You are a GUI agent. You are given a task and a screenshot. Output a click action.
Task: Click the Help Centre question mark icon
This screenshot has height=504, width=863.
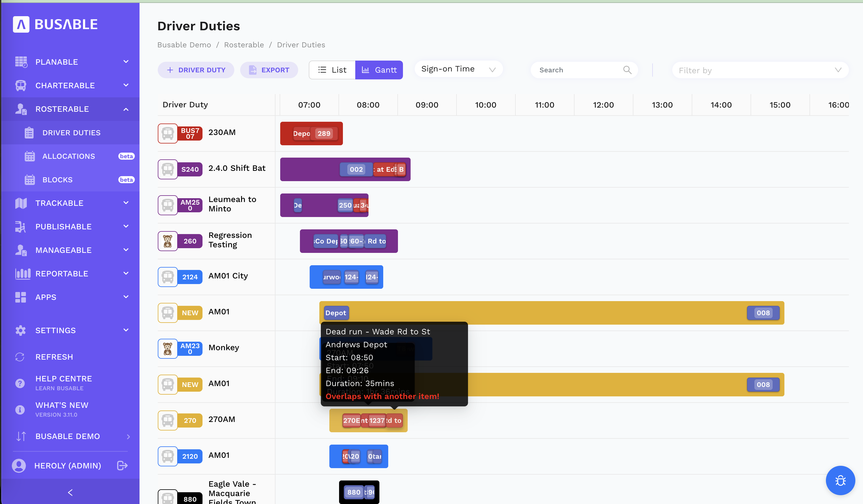point(20,383)
